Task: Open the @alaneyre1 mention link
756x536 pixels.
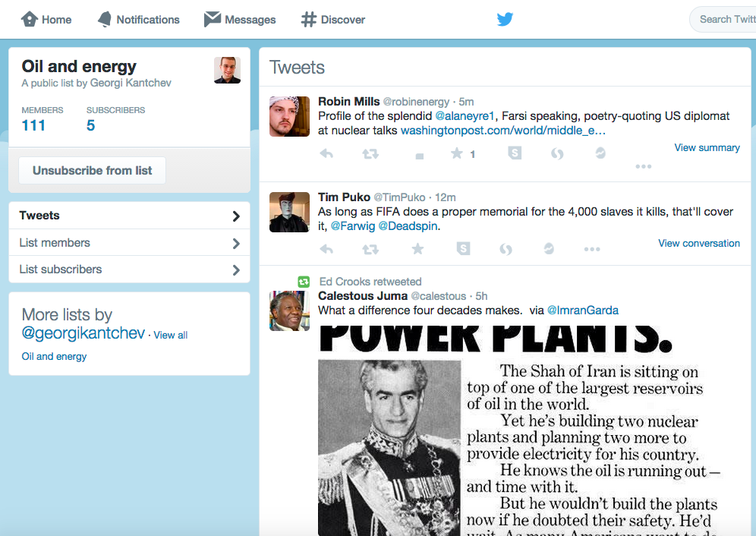Action: pos(465,116)
